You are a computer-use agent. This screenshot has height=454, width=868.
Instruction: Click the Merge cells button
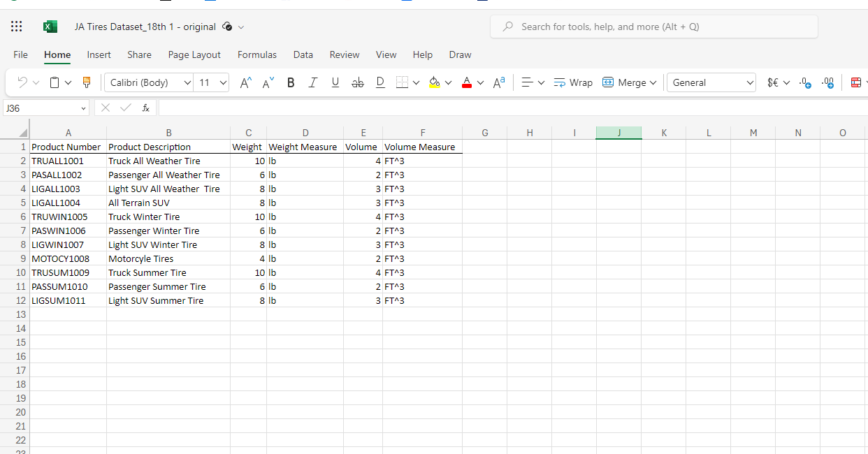[x=624, y=82]
